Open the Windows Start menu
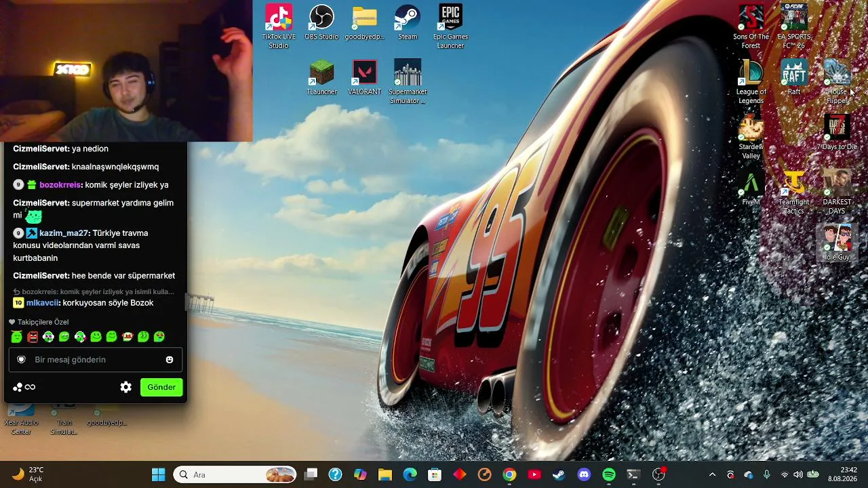868x488 pixels. [x=158, y=475]
